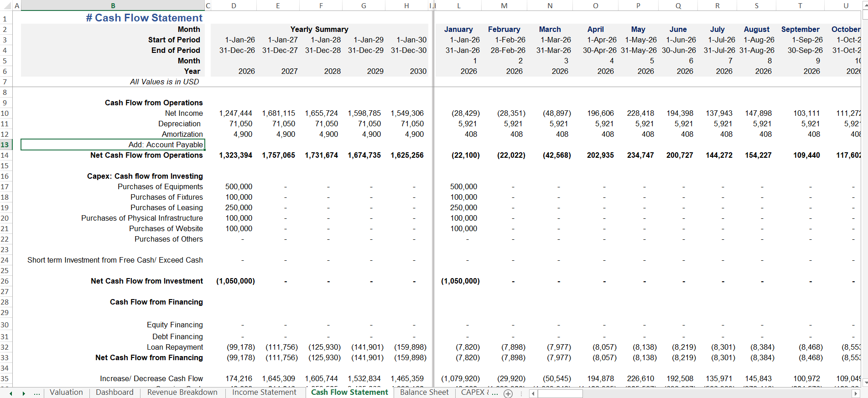Select Purchases of Leasing value 250,000 in column D

click(x=239, y=207)
